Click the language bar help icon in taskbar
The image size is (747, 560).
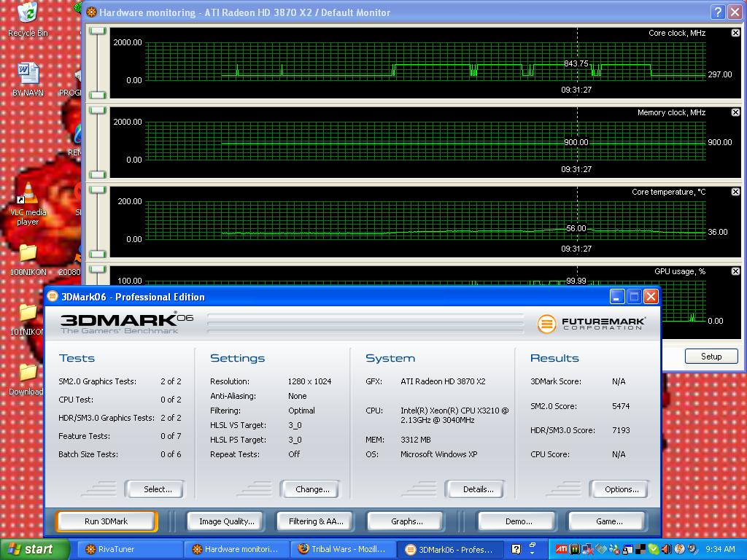(516, 549)
